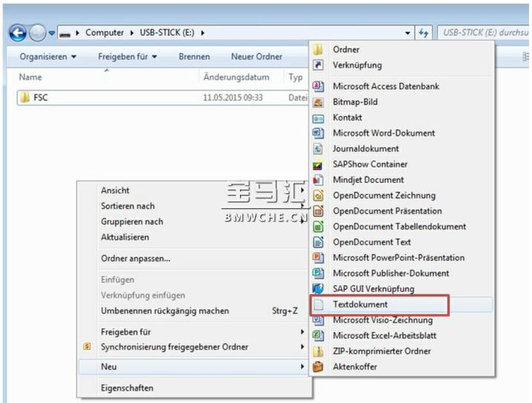This screenshot has height=403, width=532.
Task: Open the Organisieren dropdown menu
Action: pos(48,57)
